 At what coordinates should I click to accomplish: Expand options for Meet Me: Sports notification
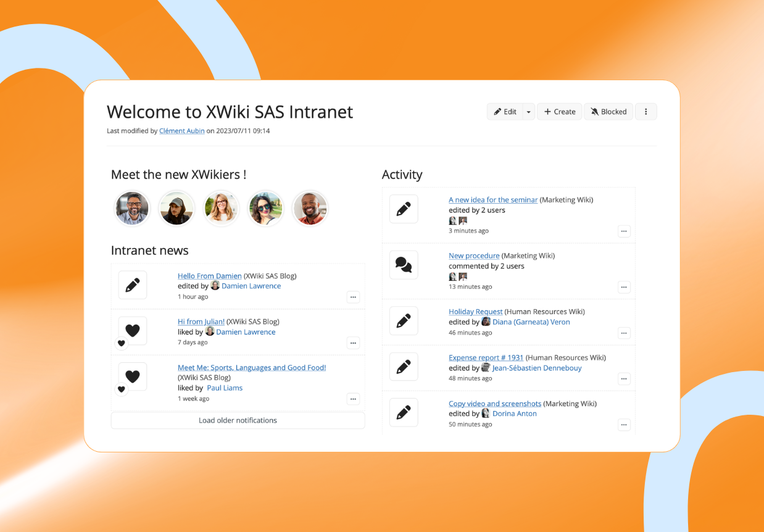tap(353, 399)
